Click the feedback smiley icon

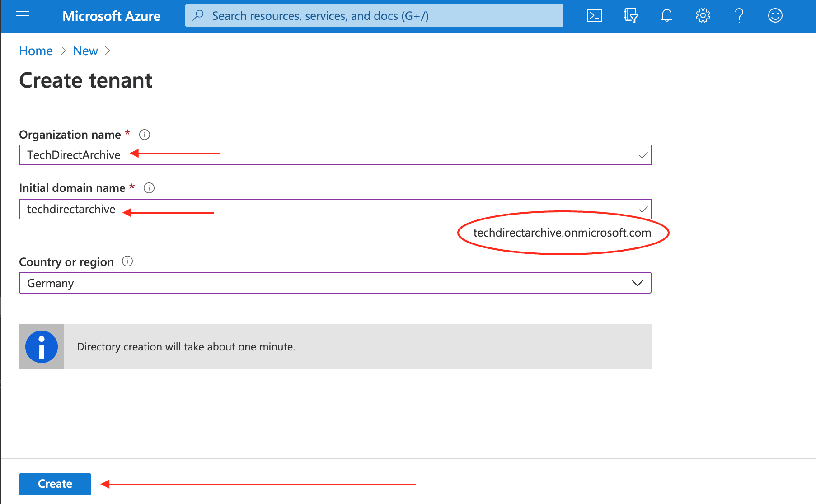point(775,16)
